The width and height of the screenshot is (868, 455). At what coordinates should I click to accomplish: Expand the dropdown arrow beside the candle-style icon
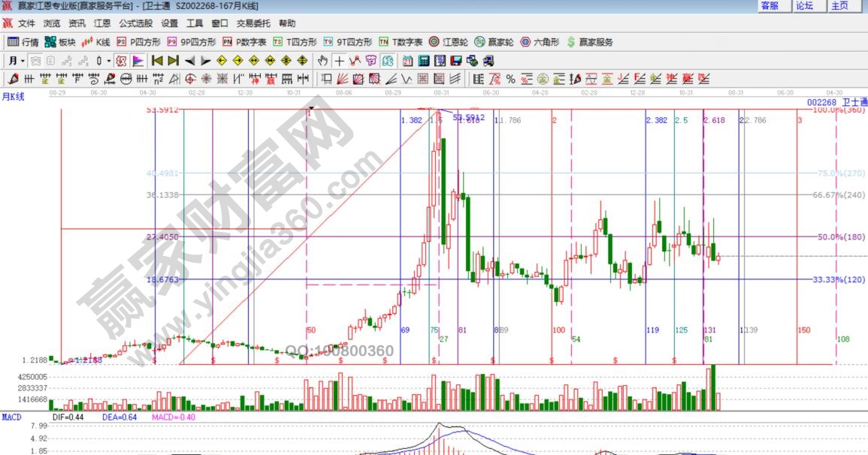point(108,61)
